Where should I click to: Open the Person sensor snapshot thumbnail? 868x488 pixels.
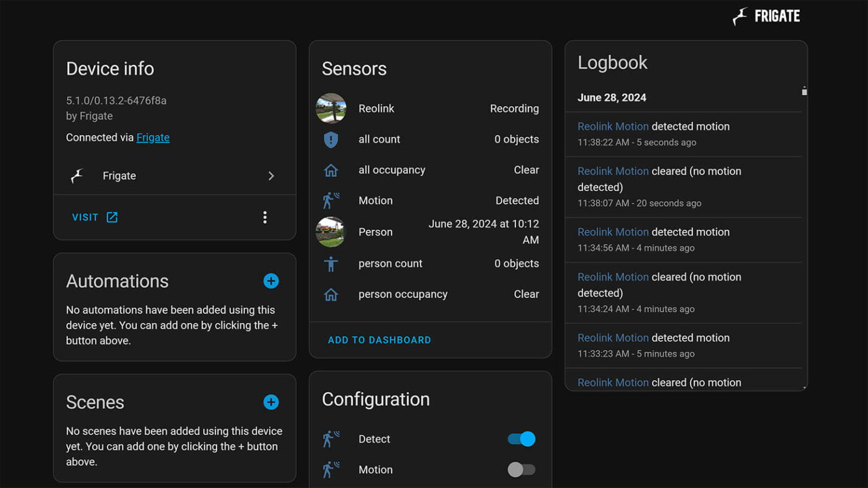tap(331, 232)
